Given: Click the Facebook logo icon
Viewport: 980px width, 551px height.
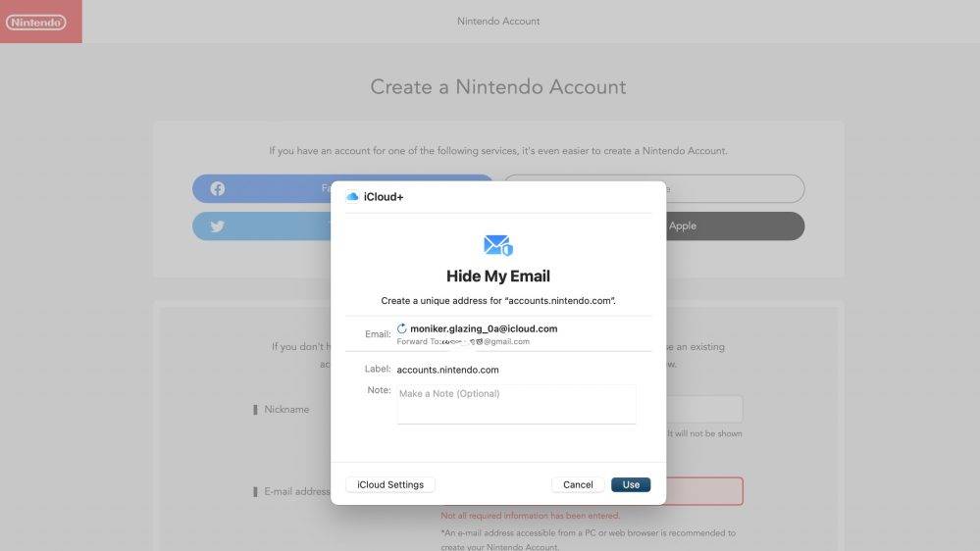Looking at the screenshot, I should click(x=218, y=188).
